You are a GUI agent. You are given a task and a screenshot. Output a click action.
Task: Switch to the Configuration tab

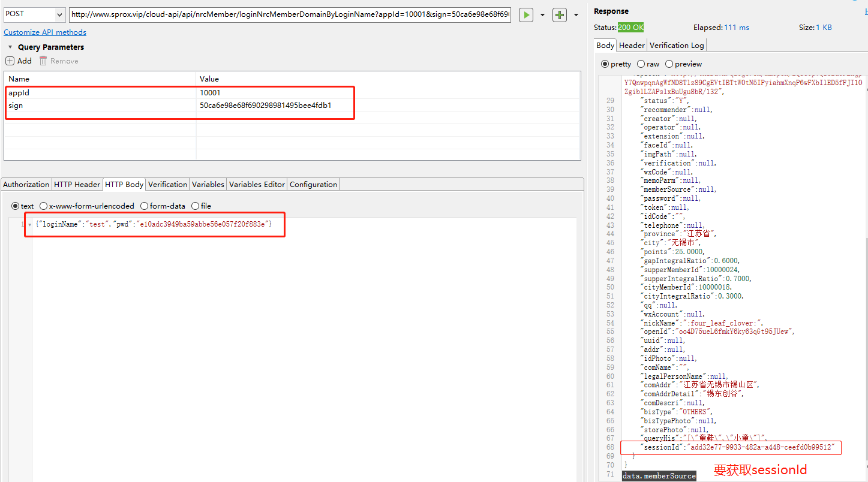coord(314,184)
